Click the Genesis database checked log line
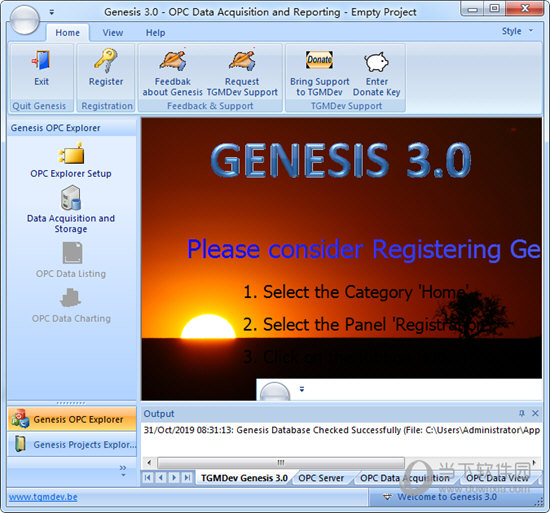Viewport: 550px width, 513px height. (342, 430)
